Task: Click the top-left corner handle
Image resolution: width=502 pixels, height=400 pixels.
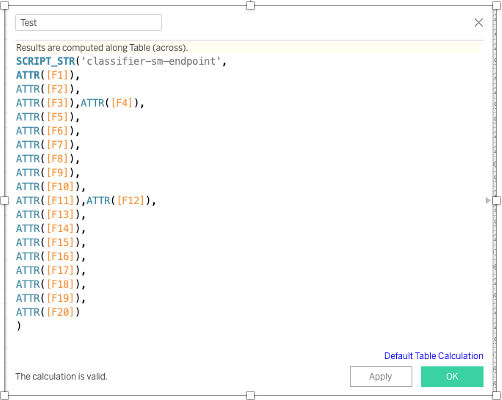Action: click(4, 5)
